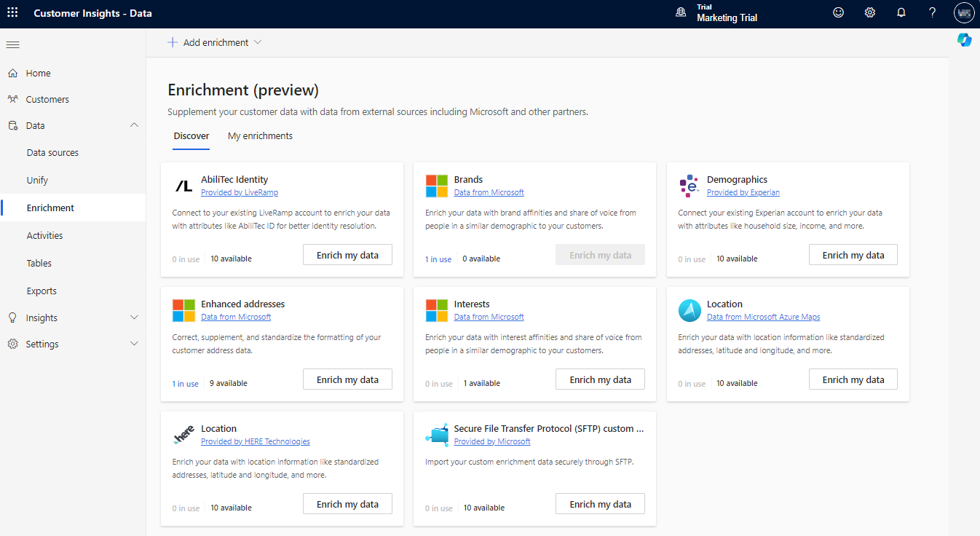Open the Settings gear icon
This screenshot has height=536, width=980.
[869, 12]
